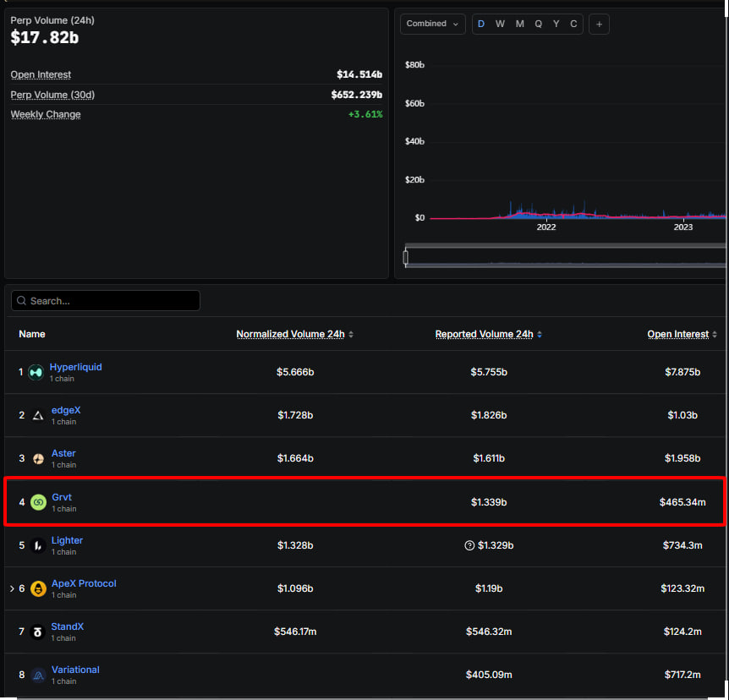Switch chart to Monthly (M) interval
The height and width of the screenshot is (700, 729).
click(520, 24)
